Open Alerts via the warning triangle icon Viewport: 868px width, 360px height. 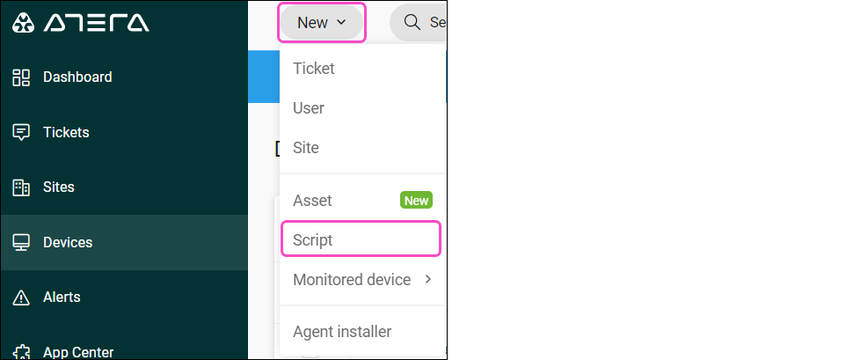(x=22, y=297)
